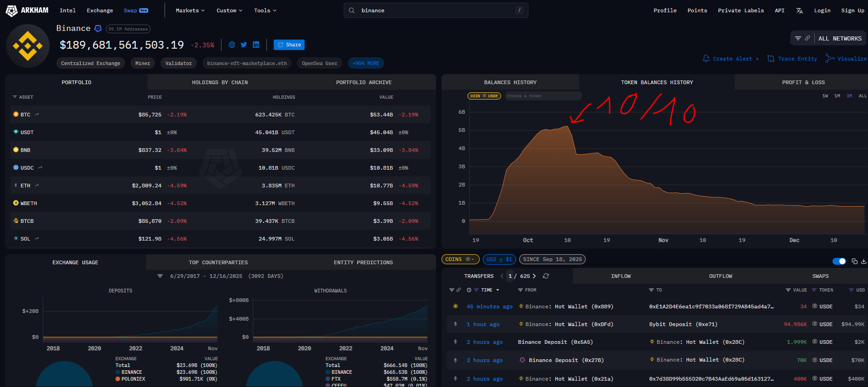This screenshot has width=868, height=387.
Task: Click the USD ≥ $1 filter chip
Action: point(499,259)
